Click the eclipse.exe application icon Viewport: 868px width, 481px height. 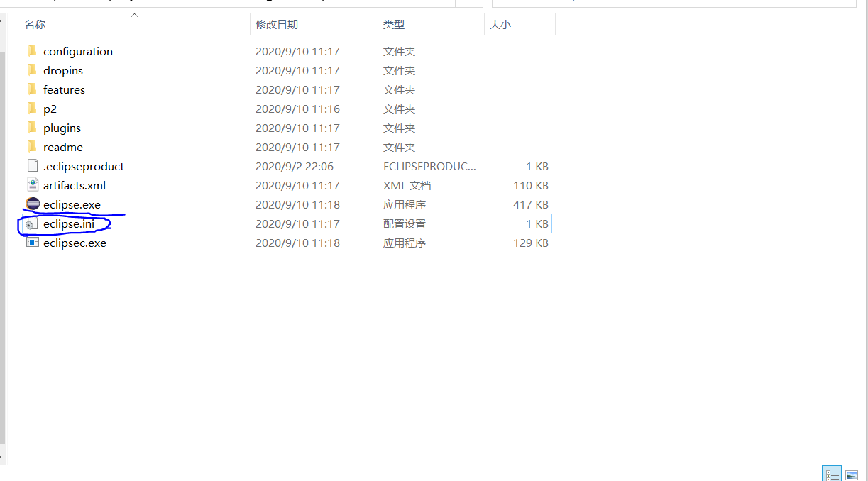tap(32, 204)
